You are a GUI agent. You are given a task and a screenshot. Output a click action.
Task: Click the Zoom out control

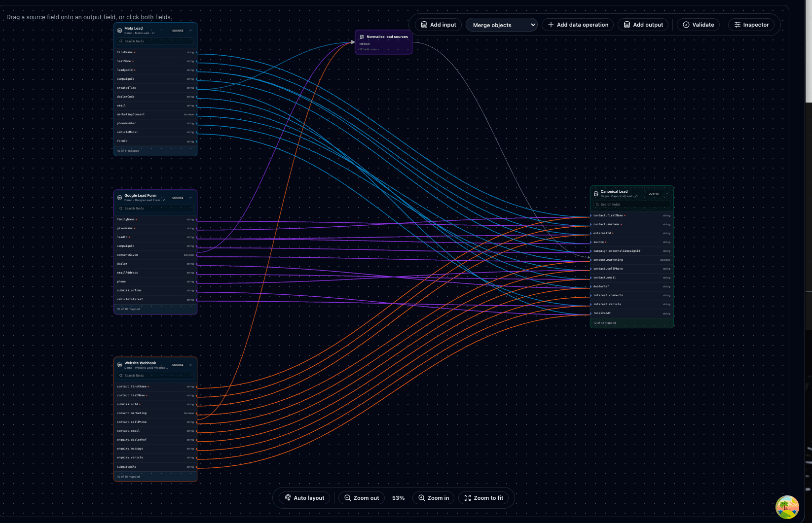pos(362,498)
